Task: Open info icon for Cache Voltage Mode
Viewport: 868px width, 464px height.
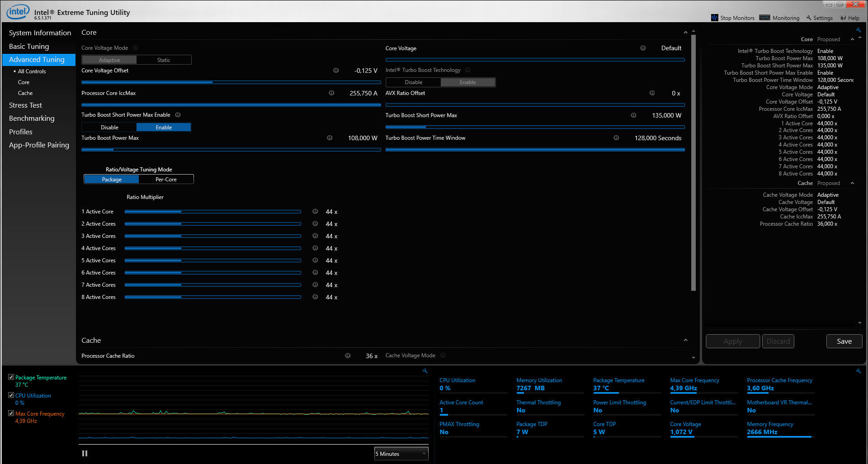Action: [x=443, y=355]
